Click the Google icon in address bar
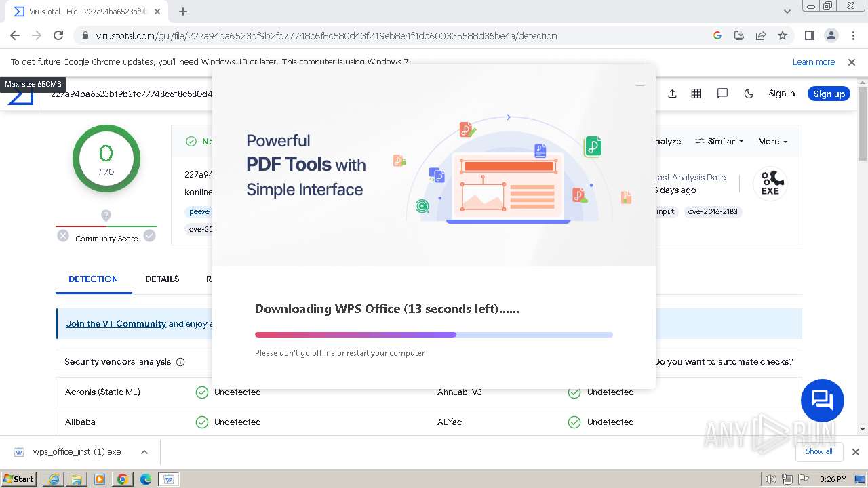This screenshot has height=488, width=868. click(x=717, y=36)
